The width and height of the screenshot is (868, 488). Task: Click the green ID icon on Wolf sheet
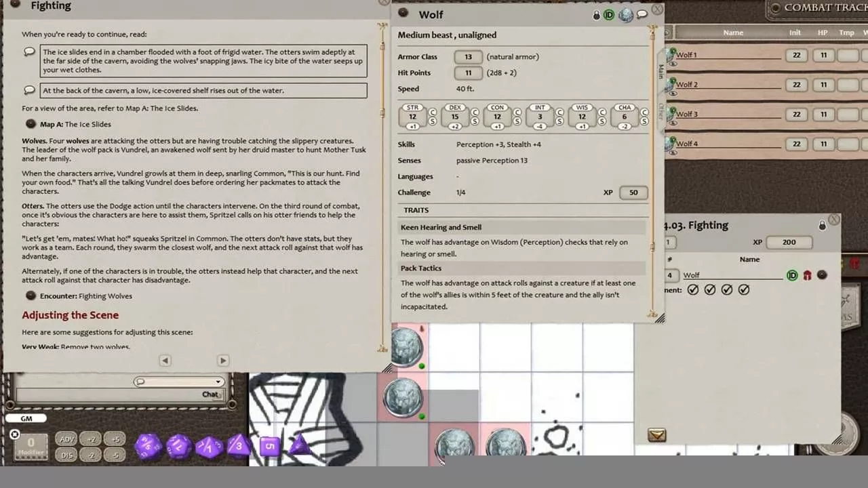click(x=609, y=15)
